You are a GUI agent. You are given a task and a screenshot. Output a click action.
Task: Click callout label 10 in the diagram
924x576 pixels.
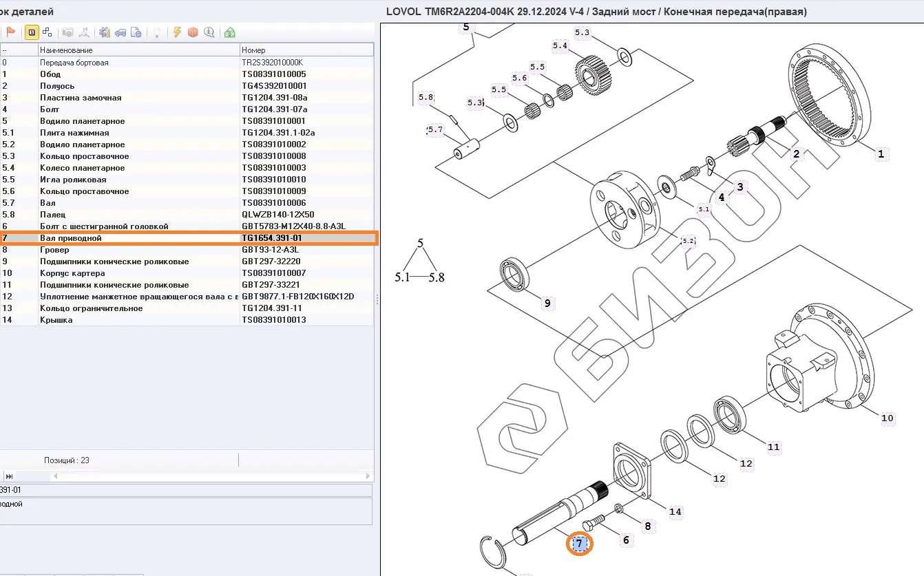click(888, 418)
